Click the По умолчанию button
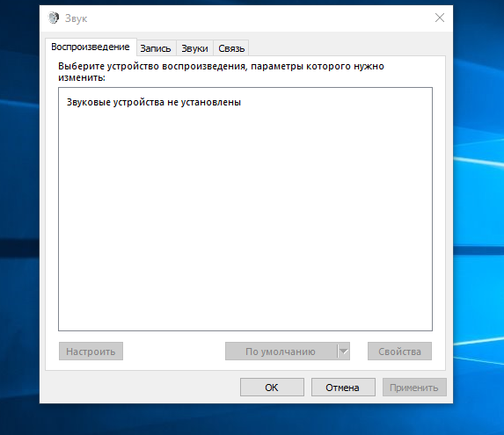The height and width of the screenshot is (435, 504). pyautogui.click(x=281, y=352)
